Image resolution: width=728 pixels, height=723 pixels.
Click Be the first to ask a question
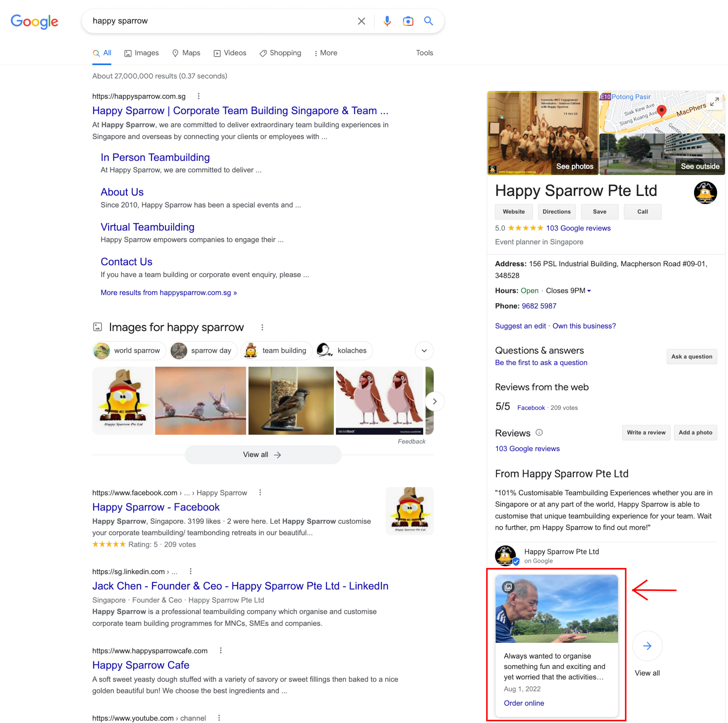(541, 363)
